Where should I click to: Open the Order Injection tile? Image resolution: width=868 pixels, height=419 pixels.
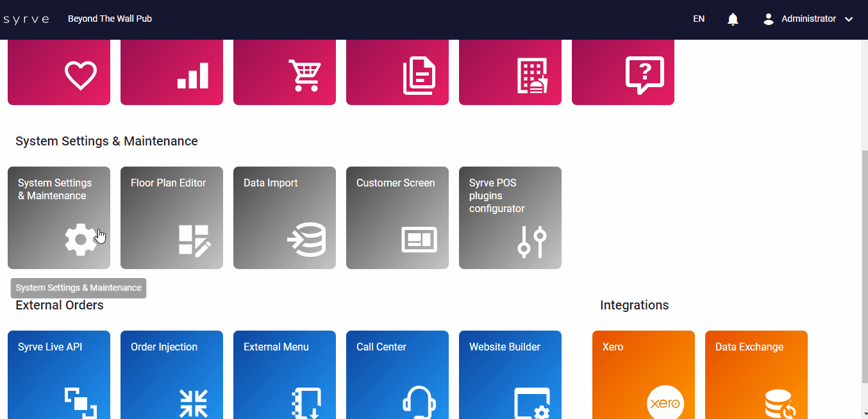(172, 375)
